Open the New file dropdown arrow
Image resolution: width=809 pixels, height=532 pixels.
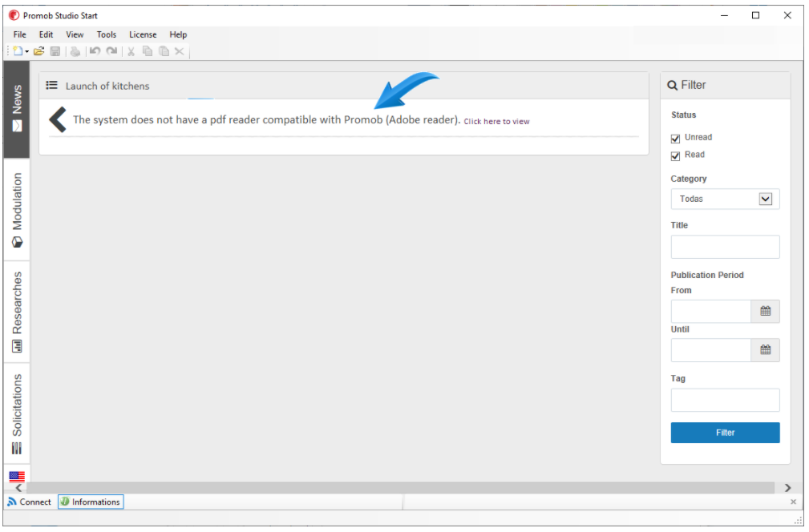(26, 51)
